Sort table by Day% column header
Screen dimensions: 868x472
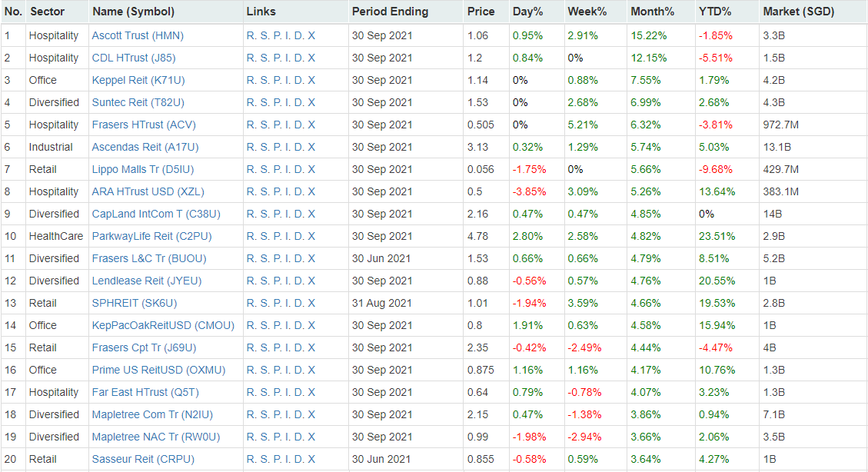point(528,12)
